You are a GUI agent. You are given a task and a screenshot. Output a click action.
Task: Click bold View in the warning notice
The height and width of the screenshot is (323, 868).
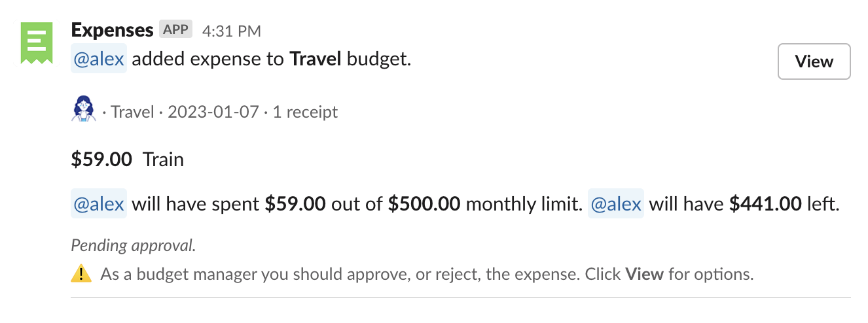(x=644, y=274)
